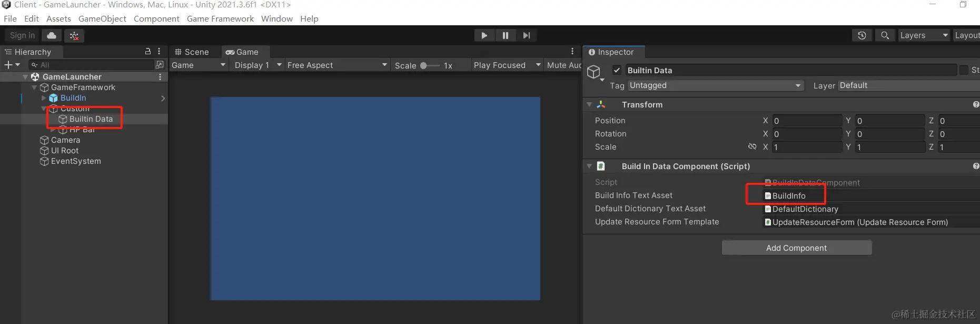This screenshot has width=980, height=324.
Task: Collapse the Build In Data Component foldout
Action: [589, 166]
